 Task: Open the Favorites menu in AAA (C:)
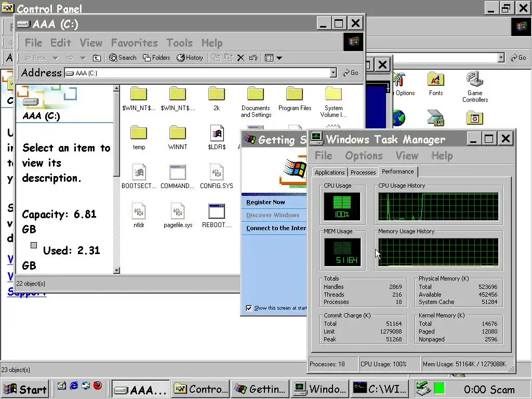tap(135, 43)
